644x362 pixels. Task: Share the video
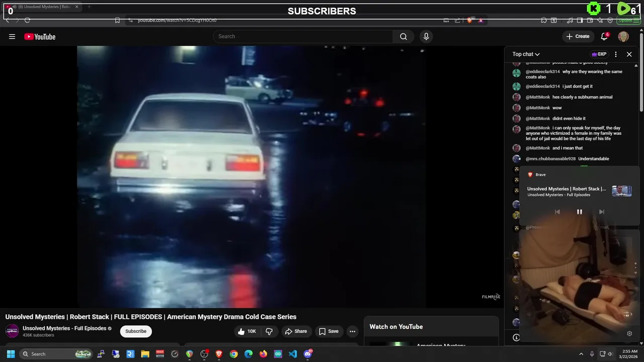[x=296, y=331]
